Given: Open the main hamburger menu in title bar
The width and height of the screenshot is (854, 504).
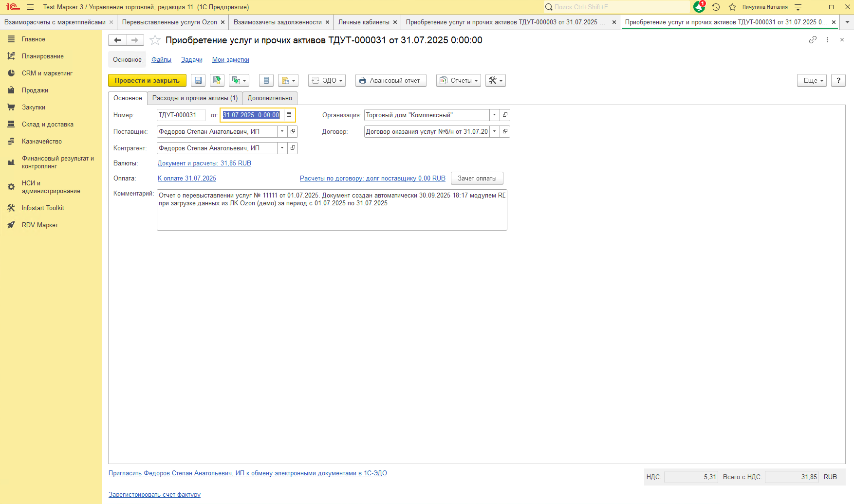Looking at the screenshot, I should pos(30,7).
